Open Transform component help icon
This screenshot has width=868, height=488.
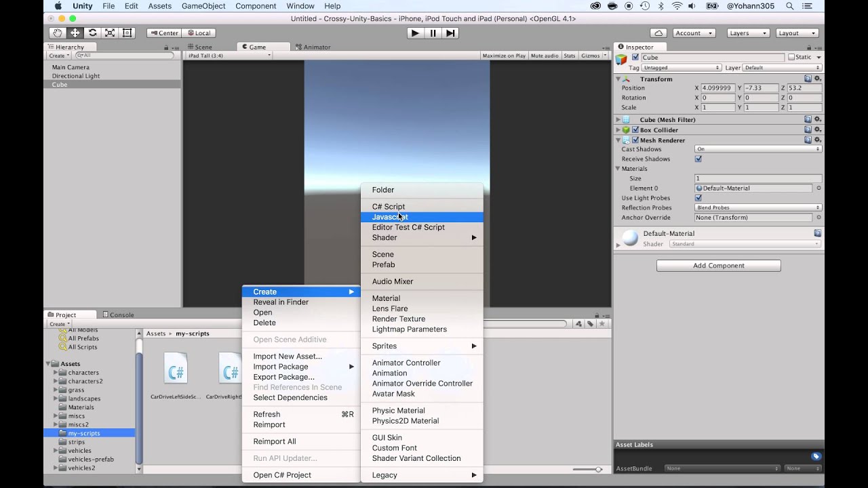point(808,79)
